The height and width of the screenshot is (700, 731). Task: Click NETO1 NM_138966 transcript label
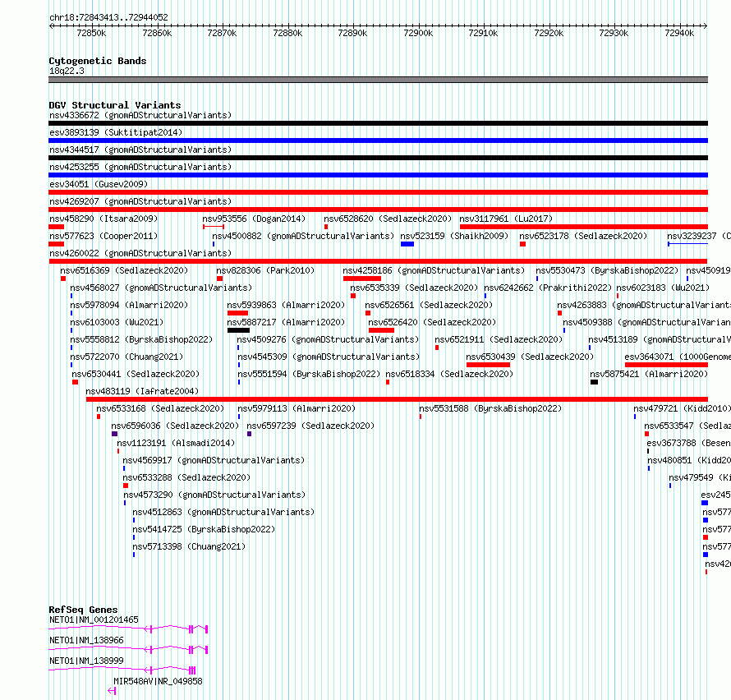click(86, 640)
